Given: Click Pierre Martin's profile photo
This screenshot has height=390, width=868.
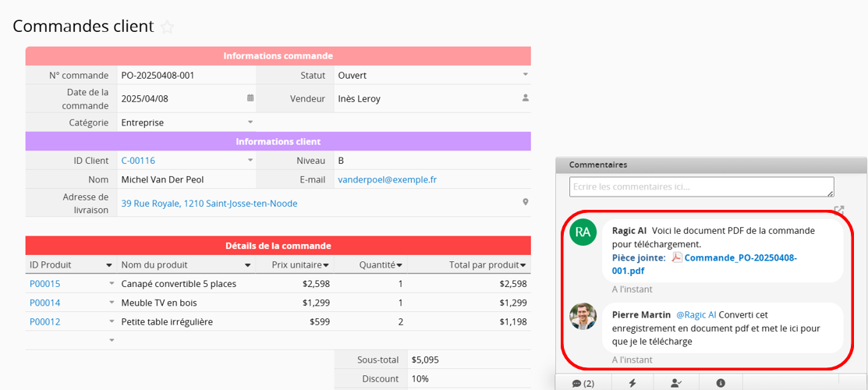Looking at the screenshot, I should click(583, 316).
